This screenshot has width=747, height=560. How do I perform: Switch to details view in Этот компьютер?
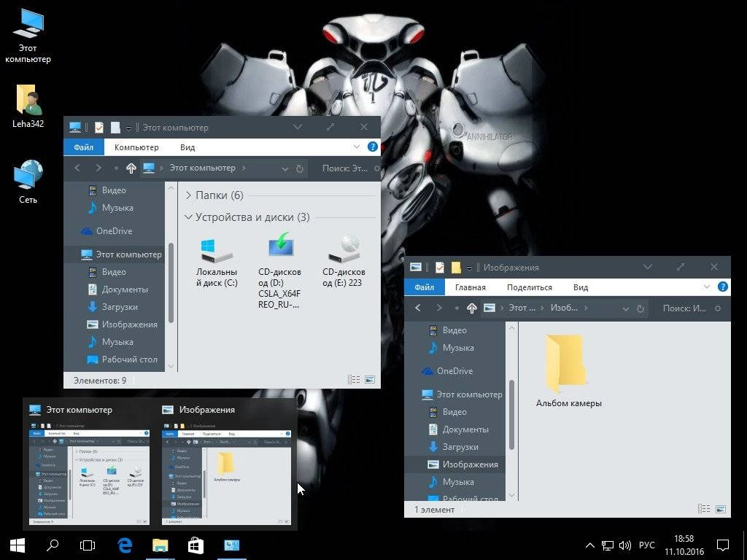click(354, 379)
